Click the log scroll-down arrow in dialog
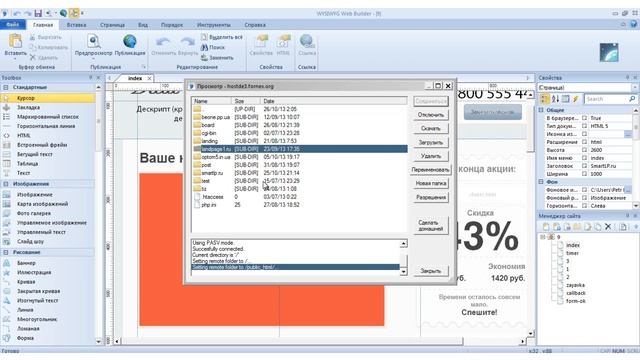Screen dimensions: 640x360 403,272
